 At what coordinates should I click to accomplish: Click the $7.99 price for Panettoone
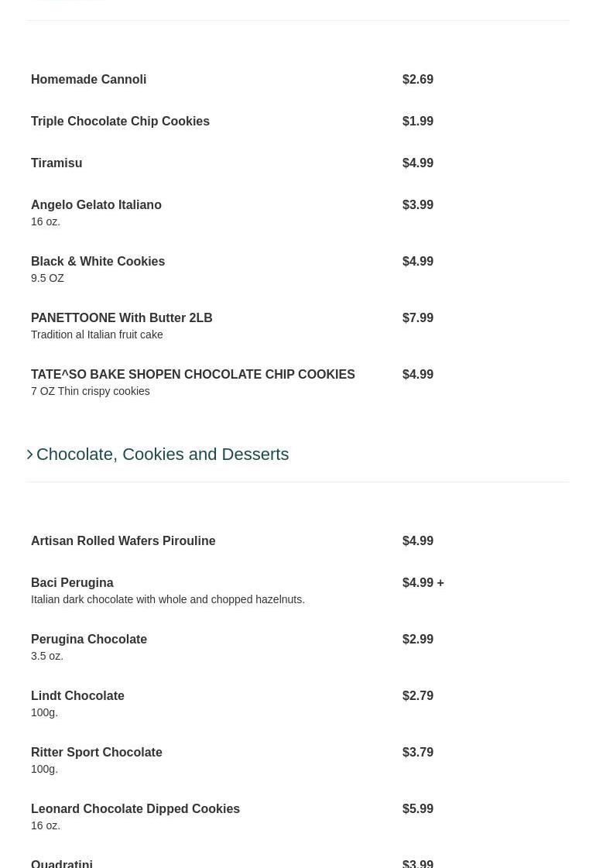coord(418,318)
